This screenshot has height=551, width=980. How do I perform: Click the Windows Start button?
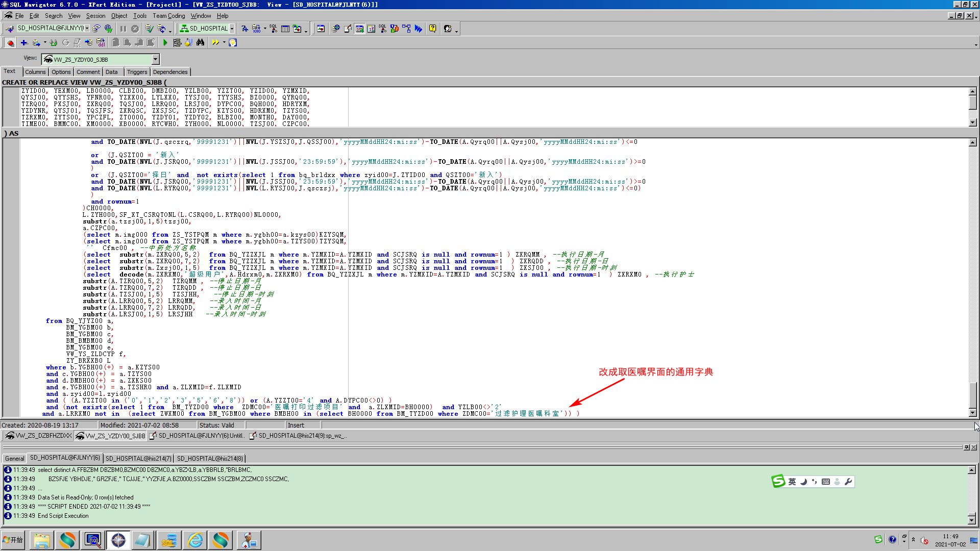[x=13, y=540]
